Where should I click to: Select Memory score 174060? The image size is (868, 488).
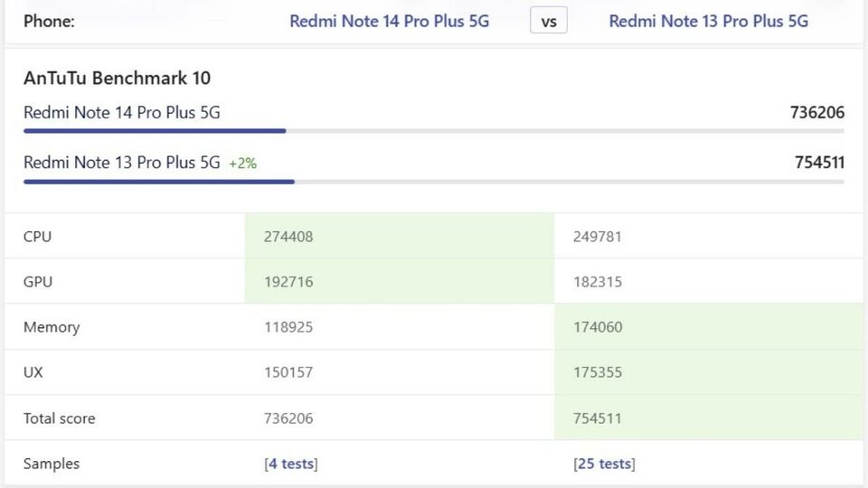(x=598, y=327)
